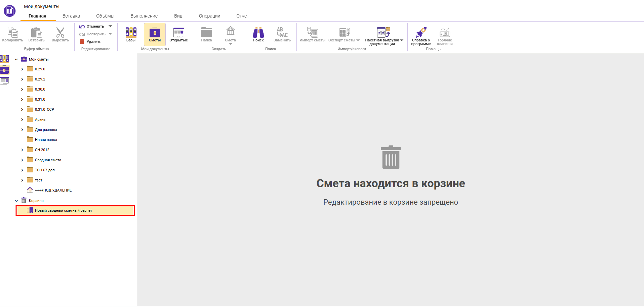Open the Смета create dropdown
This screenshot has height=307, width=644.
click(x=230, y=44)
